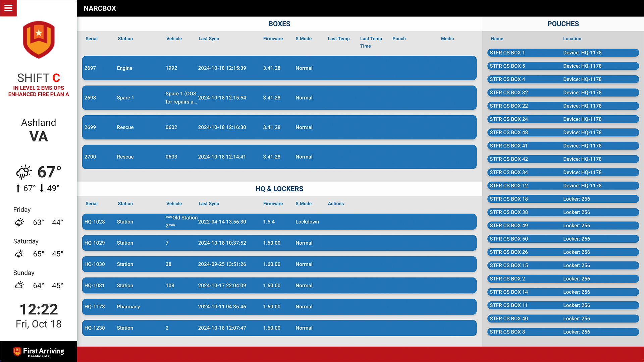644x362 pixels.
Task: Click the First Arriving Dashboards logo
Action: (x=39, y=352)
